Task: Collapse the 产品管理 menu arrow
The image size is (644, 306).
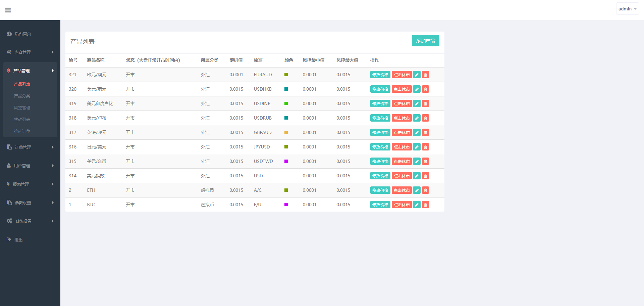Action: [x=53, y=71]
